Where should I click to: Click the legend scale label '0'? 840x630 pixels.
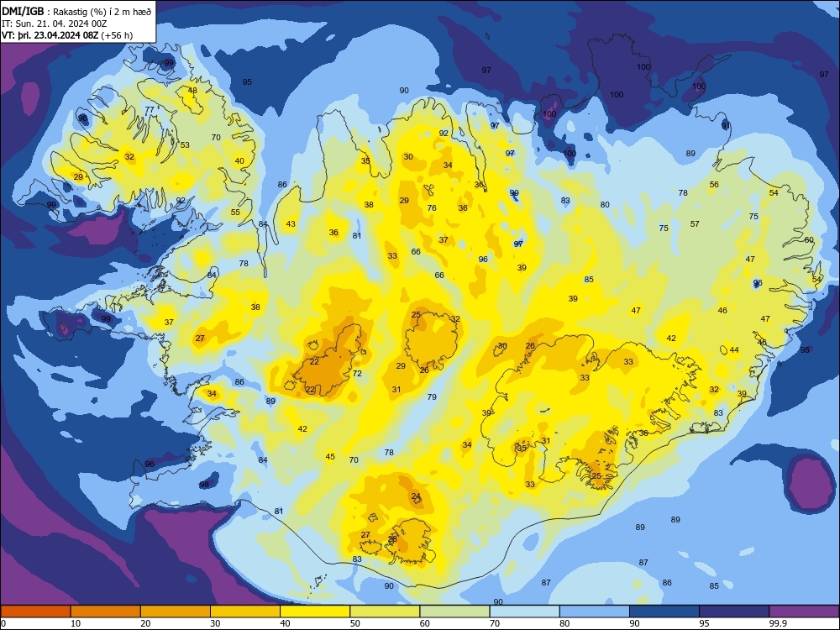[3, 623]
